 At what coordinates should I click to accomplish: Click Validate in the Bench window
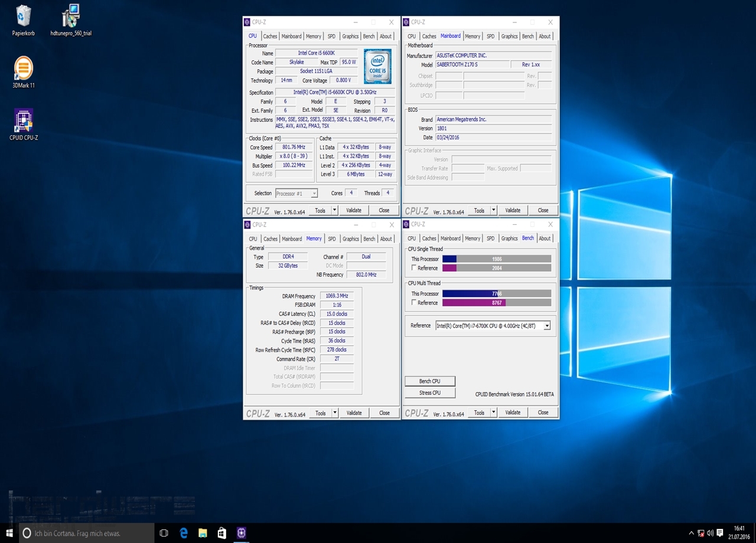coord(513,413)
